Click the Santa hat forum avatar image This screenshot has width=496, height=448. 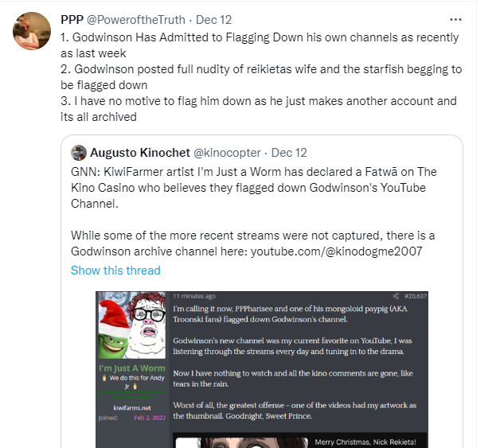tap(132, 325)
